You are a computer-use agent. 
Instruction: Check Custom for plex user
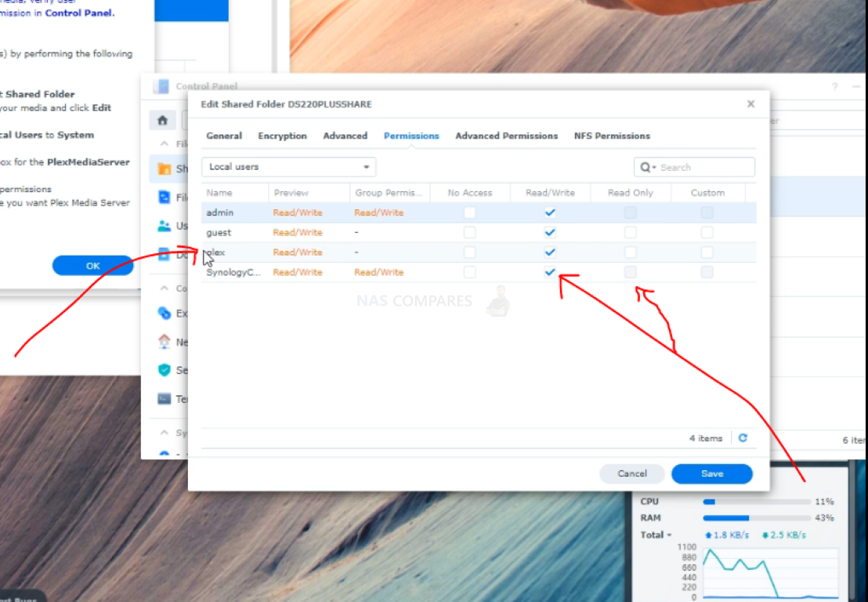(707, 252)
